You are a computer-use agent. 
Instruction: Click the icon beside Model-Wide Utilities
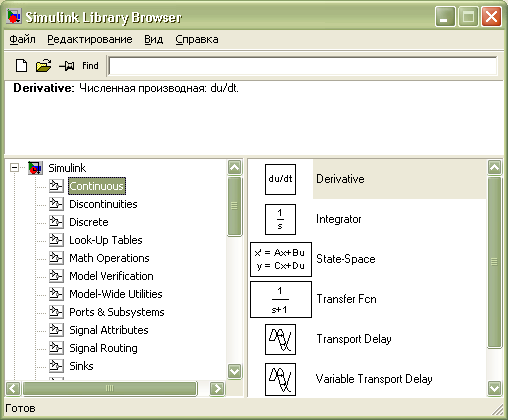point(56,294)
